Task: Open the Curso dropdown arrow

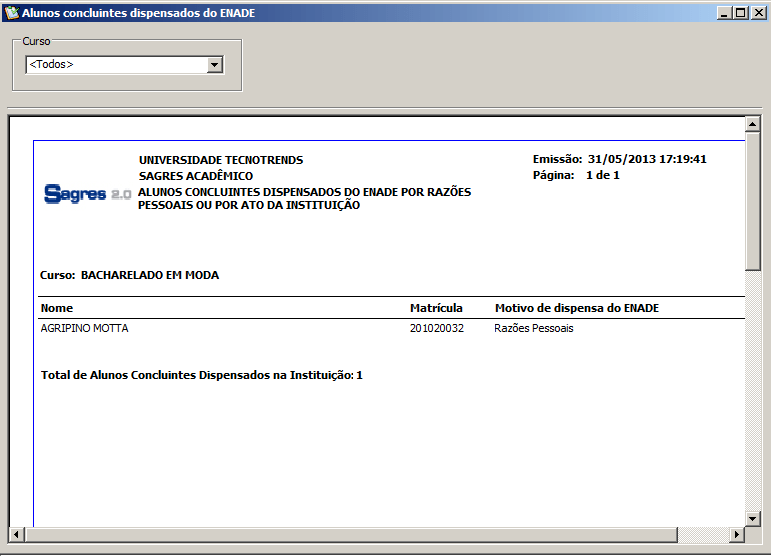Action: tap(215, 65)
